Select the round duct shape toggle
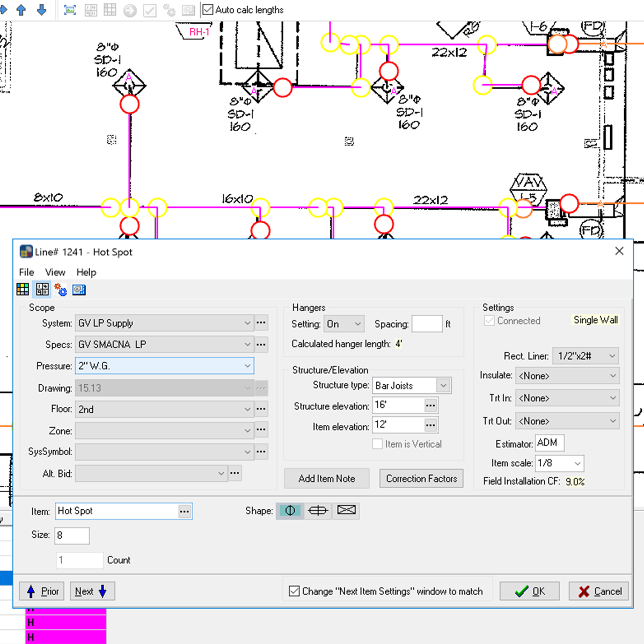The height and width of the screenshot is (644, 644). pyautogui.click(x=290, y=510)
